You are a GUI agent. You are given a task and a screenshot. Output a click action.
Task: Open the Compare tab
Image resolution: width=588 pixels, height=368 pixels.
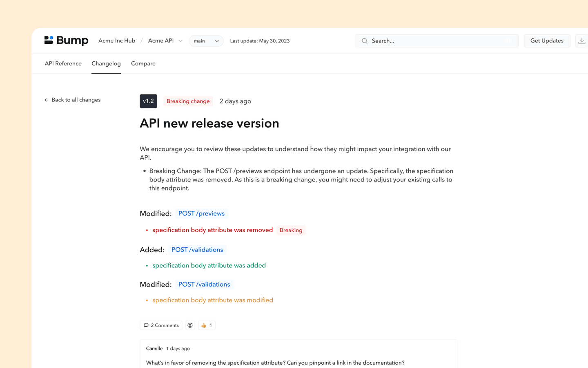pyautogui.click(x=143, y=63)
